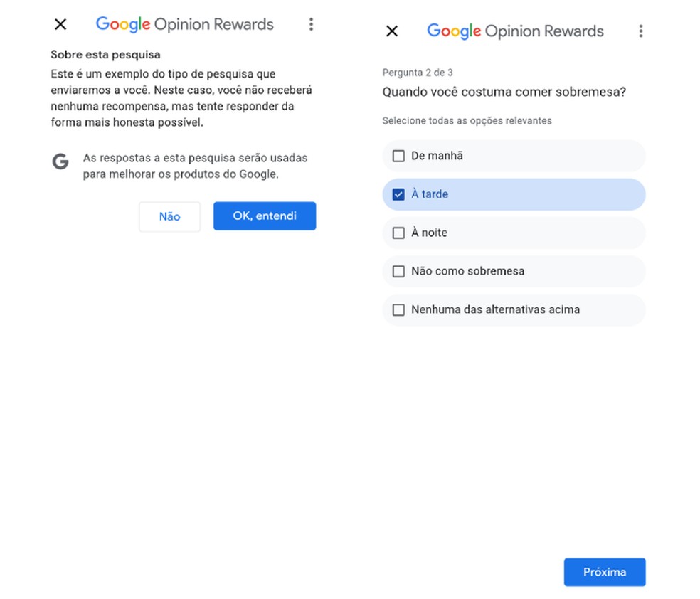Close the survey intro screen with X

click(60, 24)
